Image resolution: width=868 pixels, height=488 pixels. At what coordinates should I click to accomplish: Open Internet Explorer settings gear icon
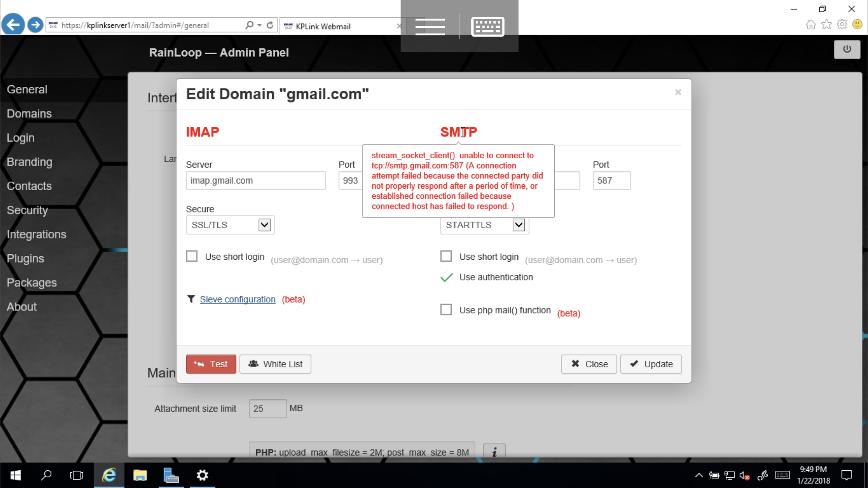[842, 24]
